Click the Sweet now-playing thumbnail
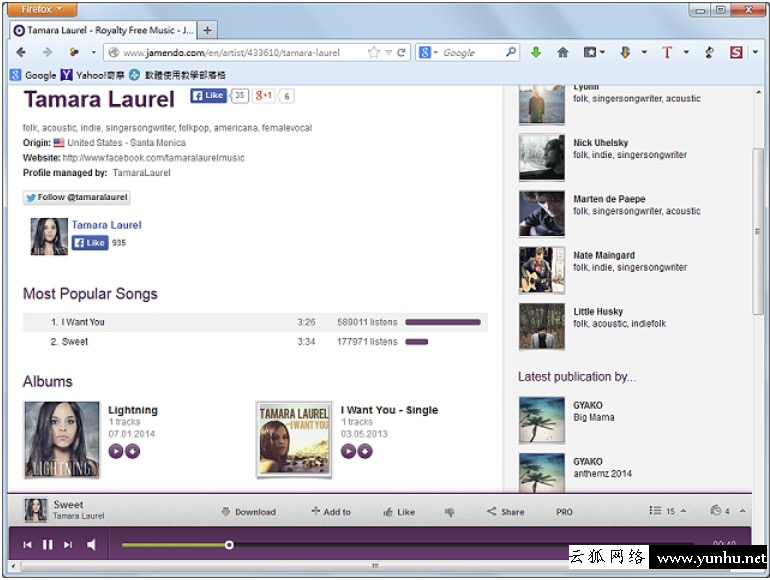This screenshot has height=580, width=770. 36,510
